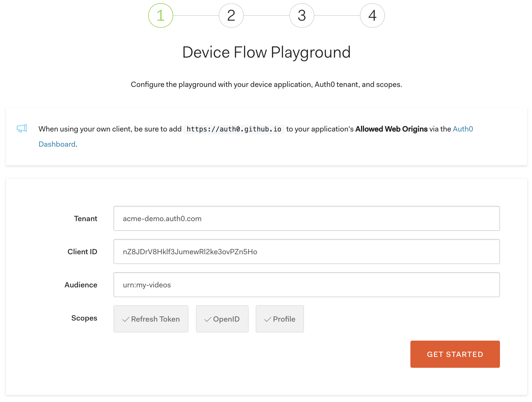The height and width of the screenshot is (402, 532).
Task: Select step 1 circle in progress stepper
Action: [161, 15]
